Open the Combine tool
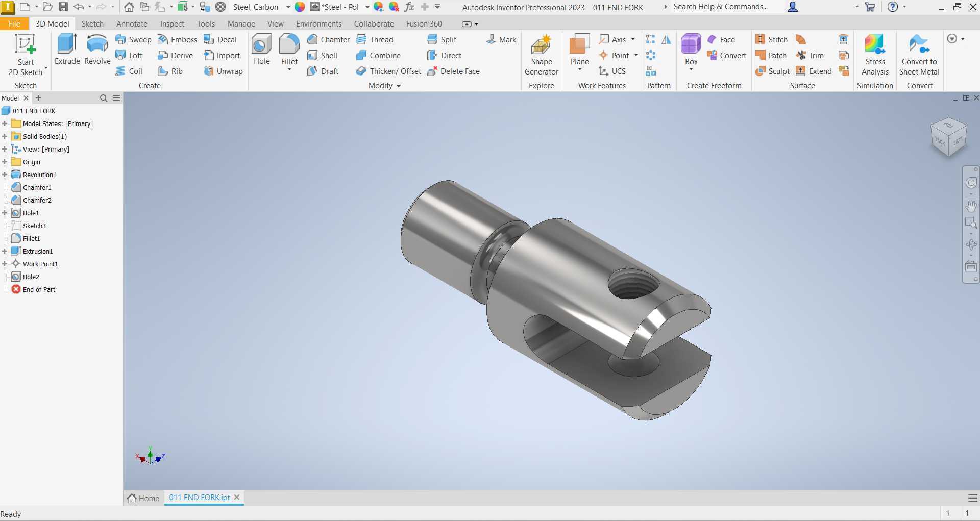The height and width of the screenshot is (521, 980). click(x=378, y=55)
